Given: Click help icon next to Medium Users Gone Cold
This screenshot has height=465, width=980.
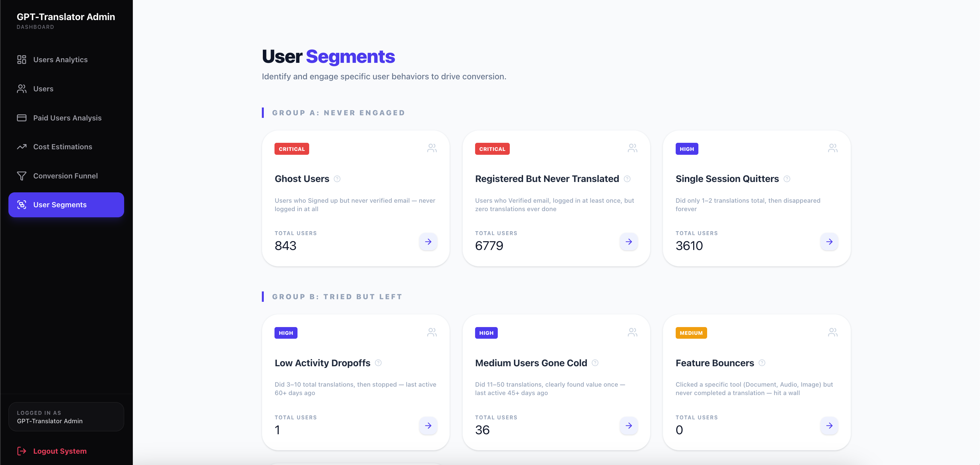Looking at the screenshot, I should tap(595, 363).
